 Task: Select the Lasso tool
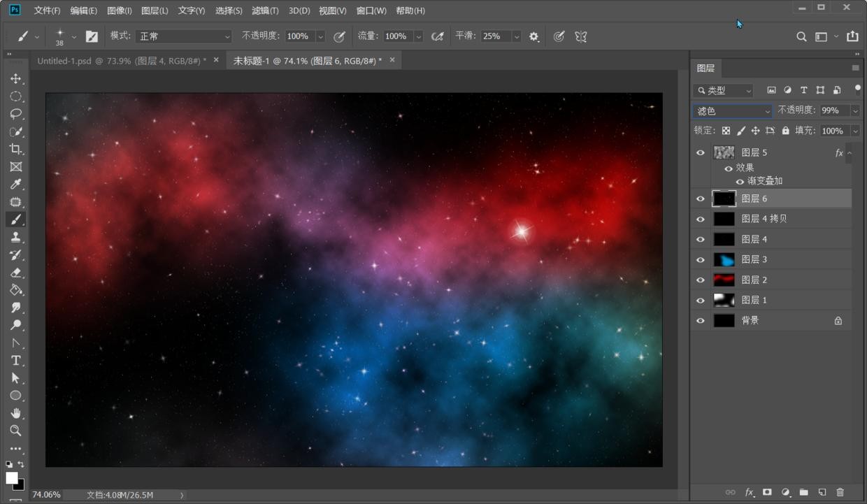tap(15, 114)
